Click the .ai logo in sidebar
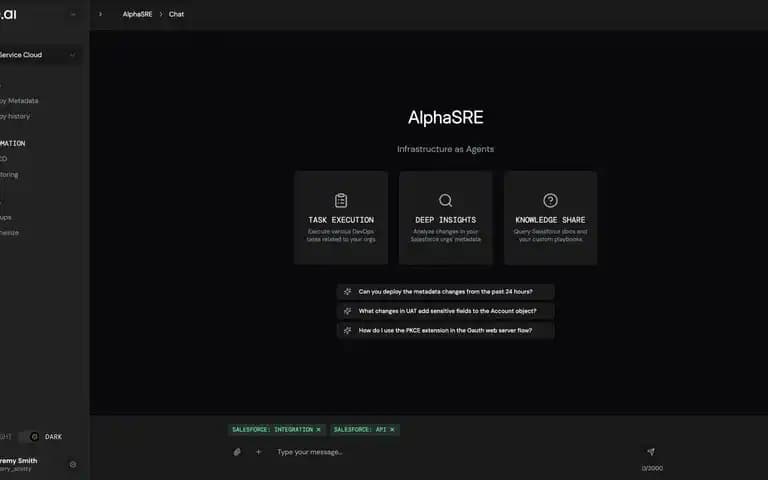 (8, 14)
